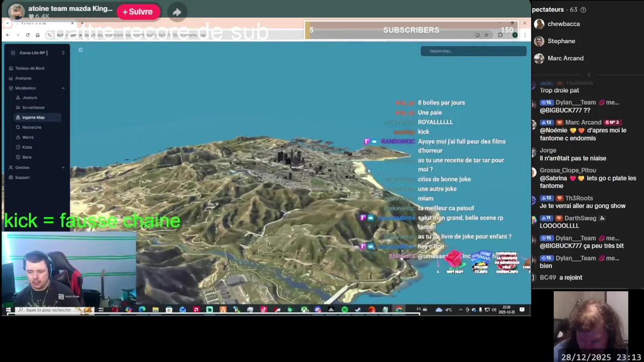The image size is (644, 362).
Task: Click the Windows taskbar search box
Action: click(x=54, y=310)
